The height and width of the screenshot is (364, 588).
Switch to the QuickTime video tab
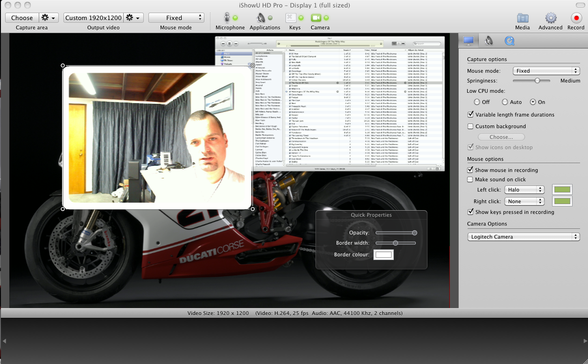click(x=509, y=41)
